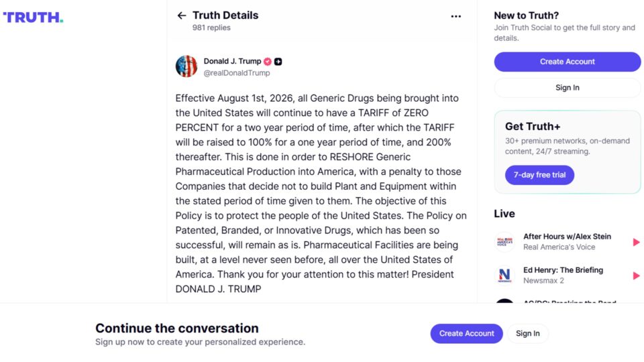Click the red verified badge icon

[268, 62]
